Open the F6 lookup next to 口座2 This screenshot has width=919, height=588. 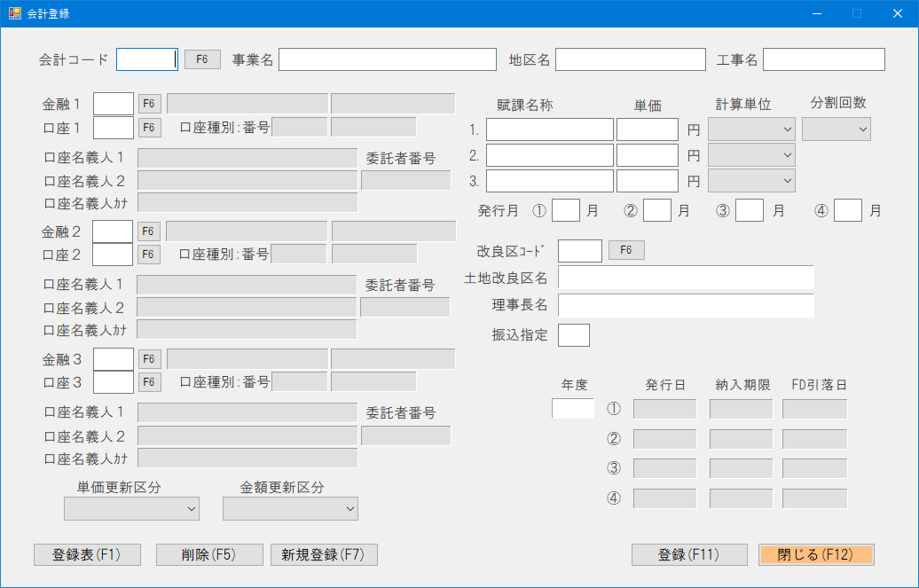point(148,255)
